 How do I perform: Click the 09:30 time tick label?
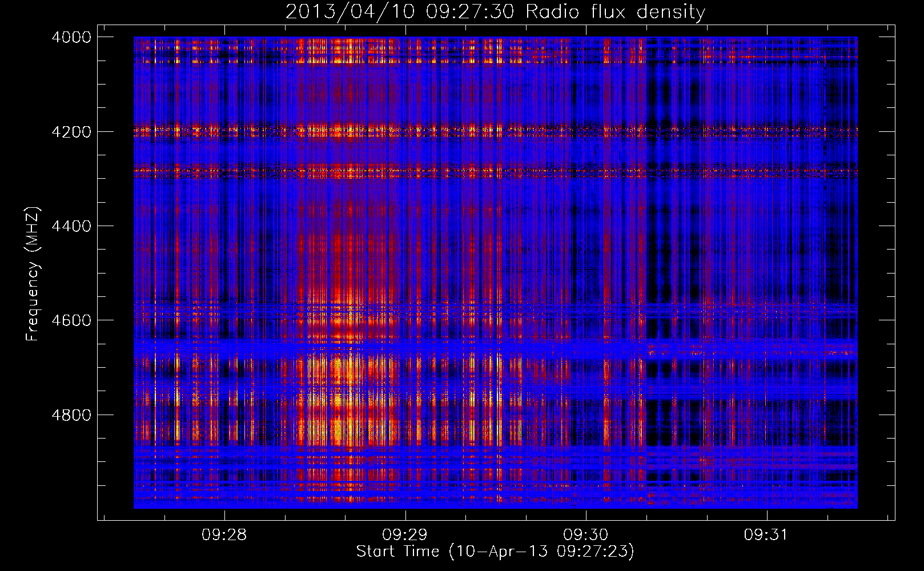click(x=586, y=535)
